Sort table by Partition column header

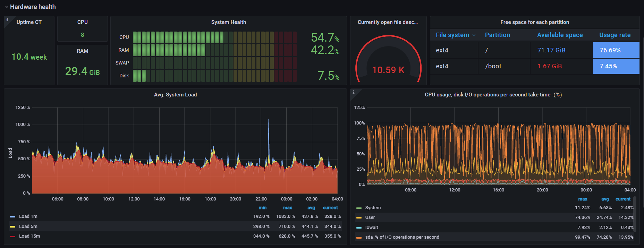(x=497, y=35)
